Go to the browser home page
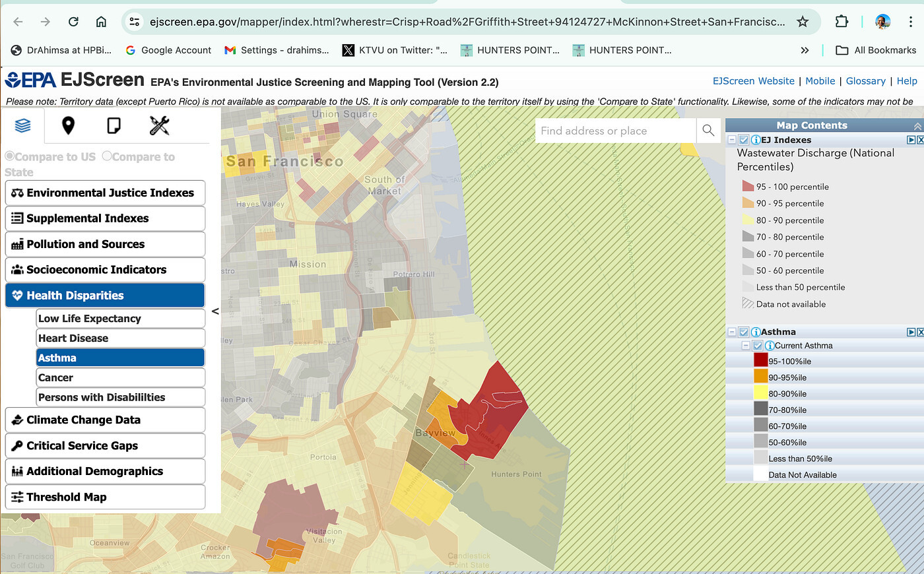Viewport: 924px width, 574px height. pyautogui.click(x=101, y=22)
